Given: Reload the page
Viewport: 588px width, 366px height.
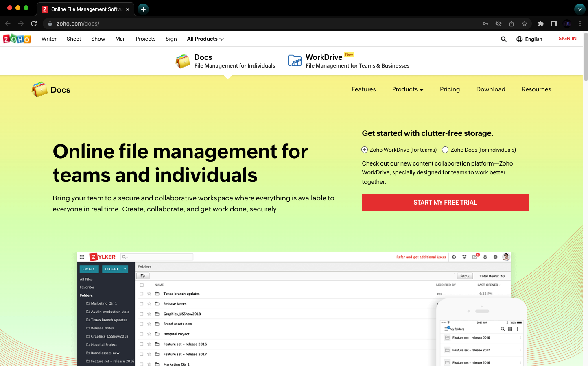Looking at the screenshot, I should pos(34,24).
